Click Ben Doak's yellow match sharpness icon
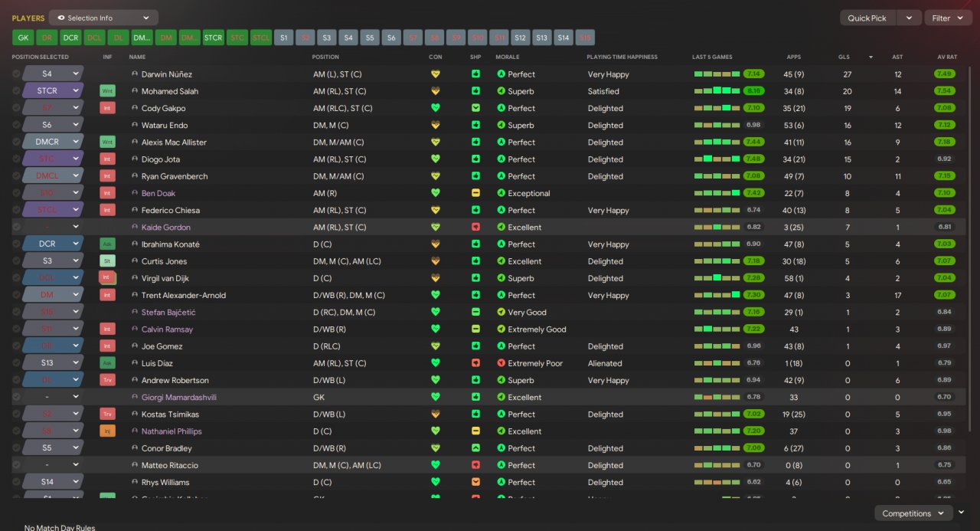 [475, 193]
